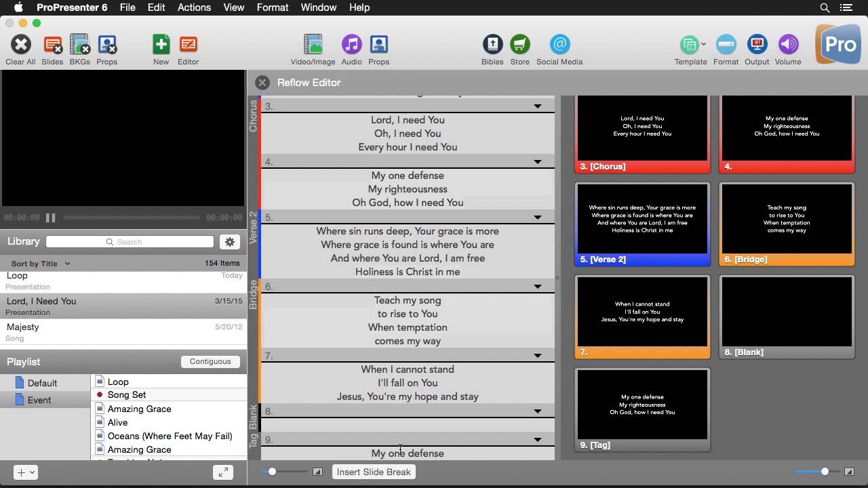Create a New presentation via the plus icon
The width and height of the screenshot is (868, 488).
(x=161, y=45)
